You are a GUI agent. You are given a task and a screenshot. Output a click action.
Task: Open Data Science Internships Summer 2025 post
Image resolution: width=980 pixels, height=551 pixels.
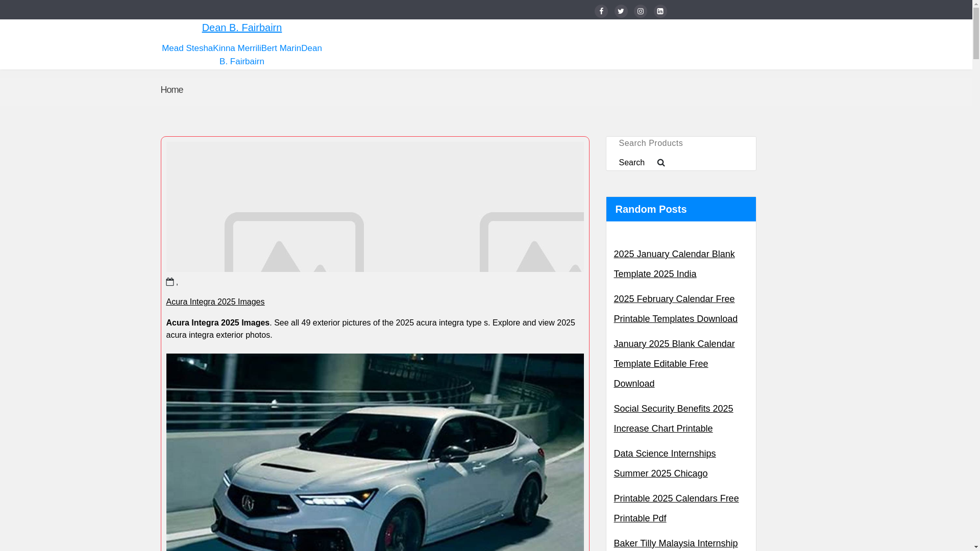665,463
